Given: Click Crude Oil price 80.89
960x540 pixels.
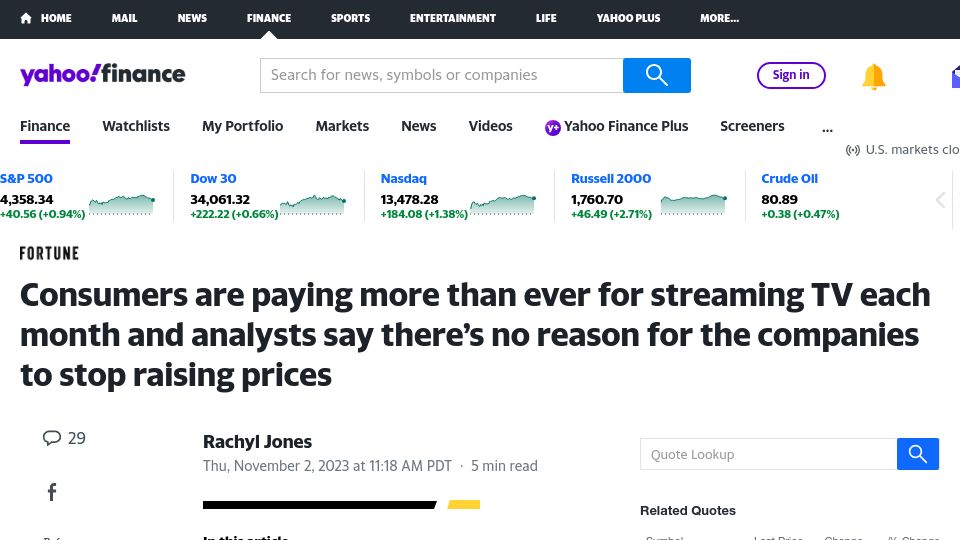Looking at the screenshot, I should click(x=779, y=200).
